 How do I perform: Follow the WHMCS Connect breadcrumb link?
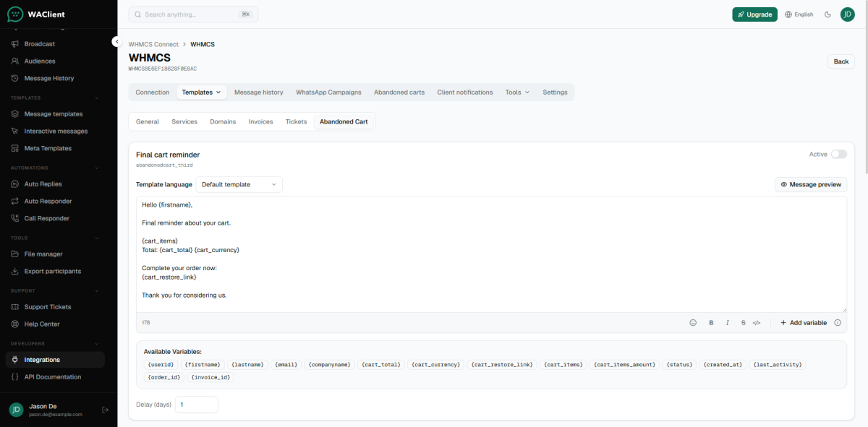tap(153, 44)
